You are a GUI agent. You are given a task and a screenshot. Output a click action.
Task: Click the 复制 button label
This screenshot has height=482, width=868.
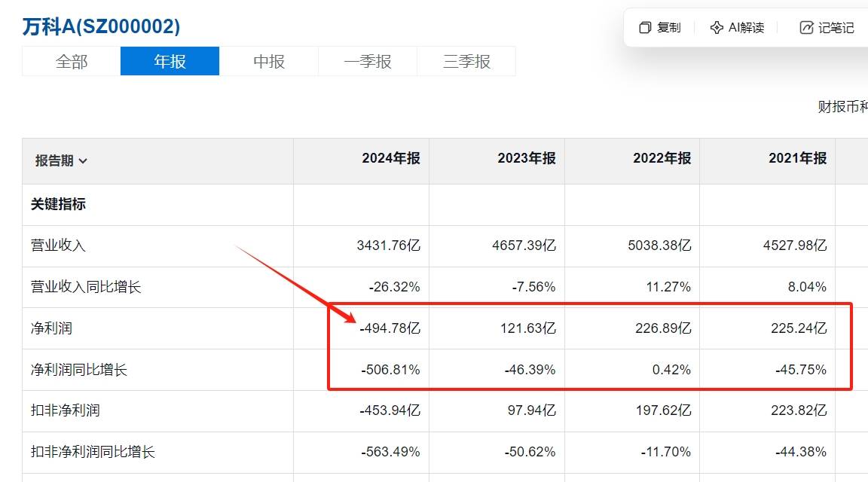(669, 28)
